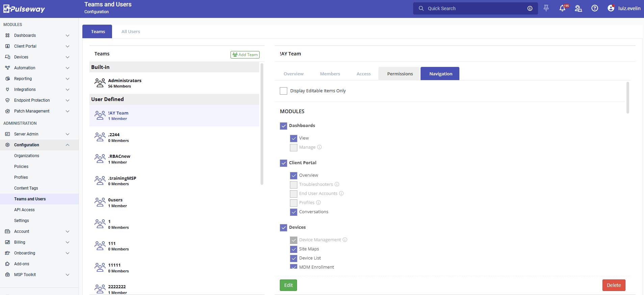This screenshot has width=644, height=295.
Task: Click the Integrations plug icon
Action: coord(7,90)
